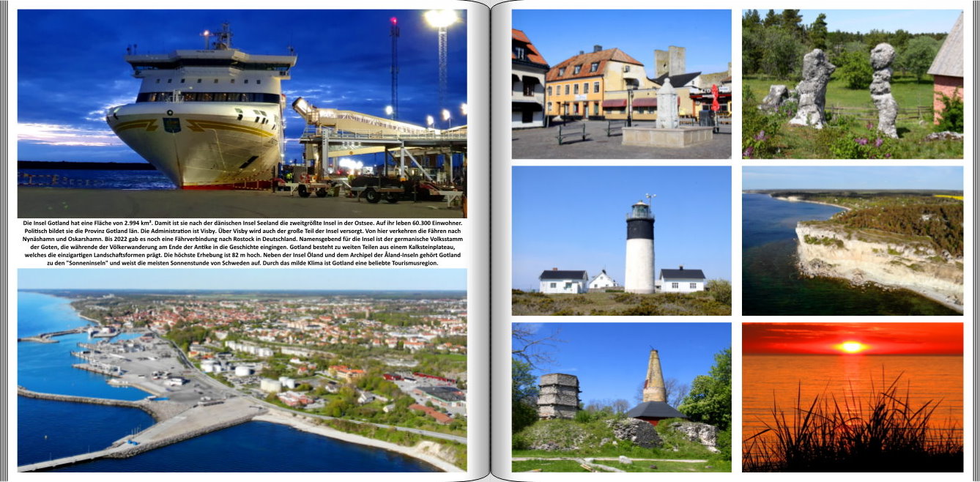Open the aerial Visby harbor photo
This screenshot has width=980, height=482.
coord(242,370)
